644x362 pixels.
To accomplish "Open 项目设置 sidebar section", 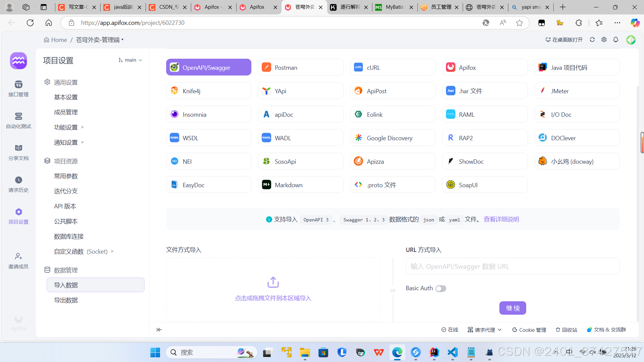I will 18,216.
